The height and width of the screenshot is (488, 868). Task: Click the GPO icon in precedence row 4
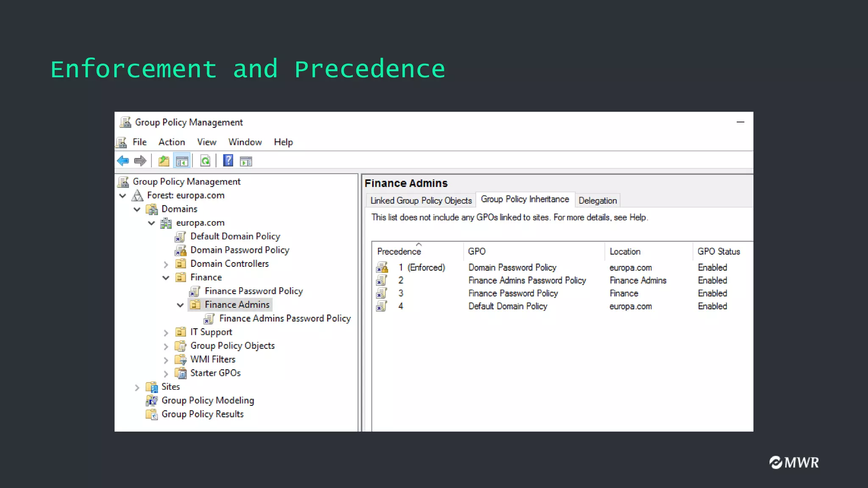(x=381, y=306)
